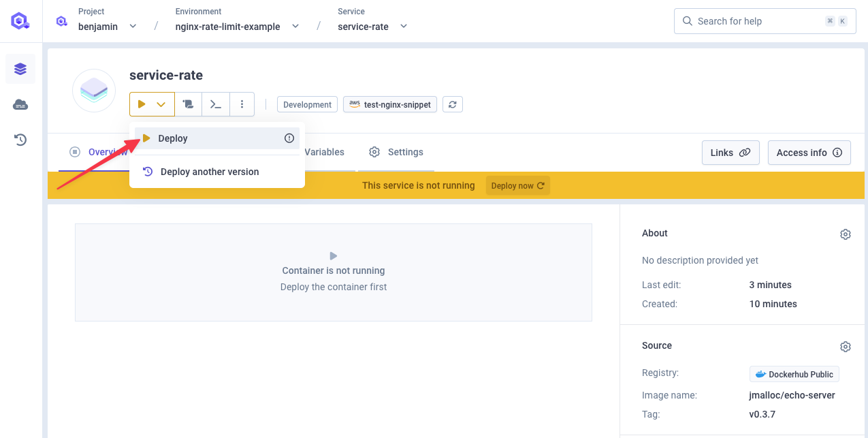
Task: Open service logs via the scroll icon
Action: click(188, 104)
